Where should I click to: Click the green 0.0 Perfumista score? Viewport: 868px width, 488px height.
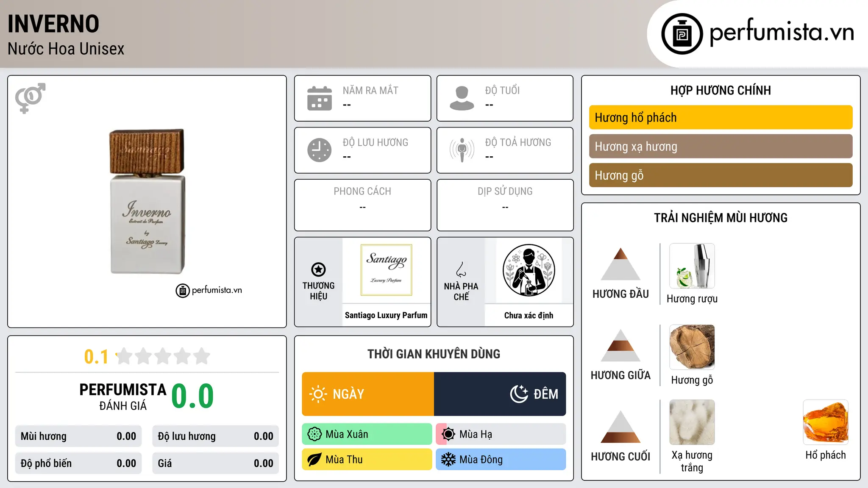coord(192,396)
